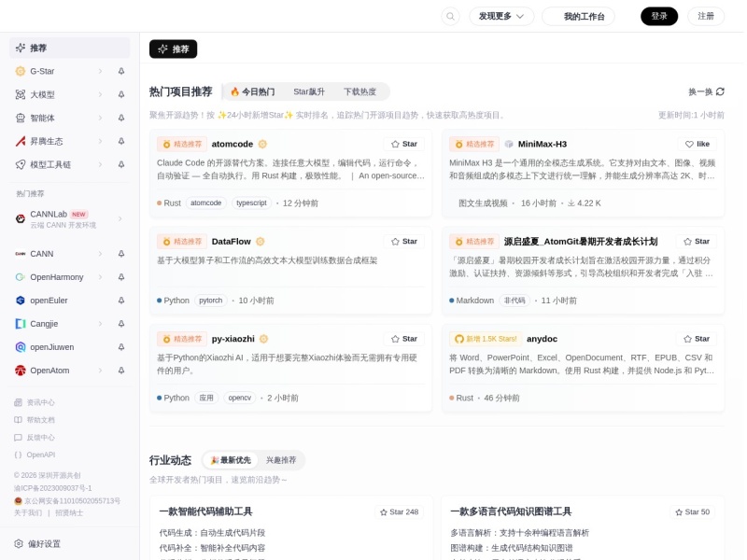Click the openJiuwen logo icon

(x=20, y=347)
